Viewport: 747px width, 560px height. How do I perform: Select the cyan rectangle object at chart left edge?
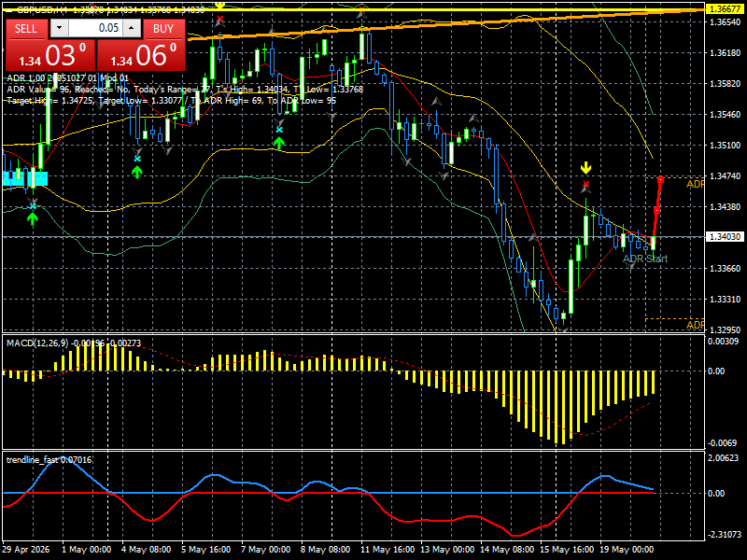[25, 178]
